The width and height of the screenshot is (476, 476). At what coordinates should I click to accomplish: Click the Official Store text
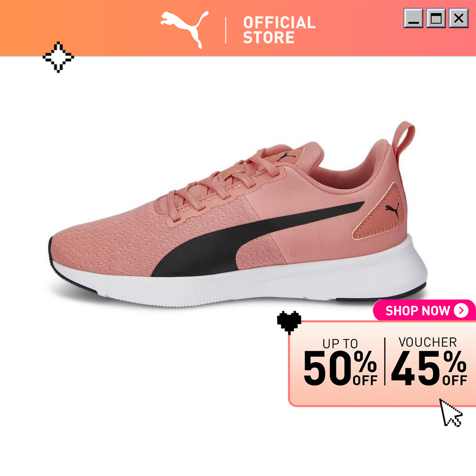click(x=279, y=30)
